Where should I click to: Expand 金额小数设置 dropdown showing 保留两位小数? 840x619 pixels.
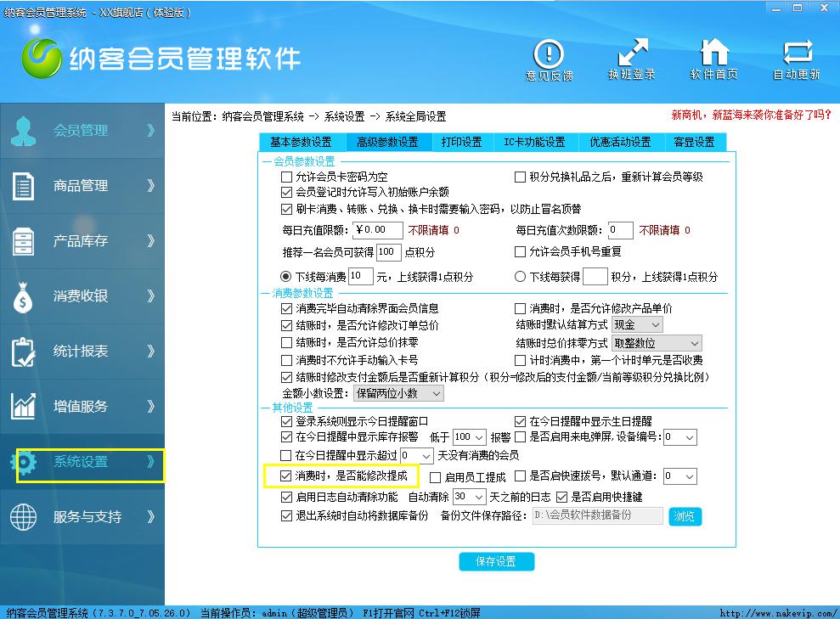398,393
